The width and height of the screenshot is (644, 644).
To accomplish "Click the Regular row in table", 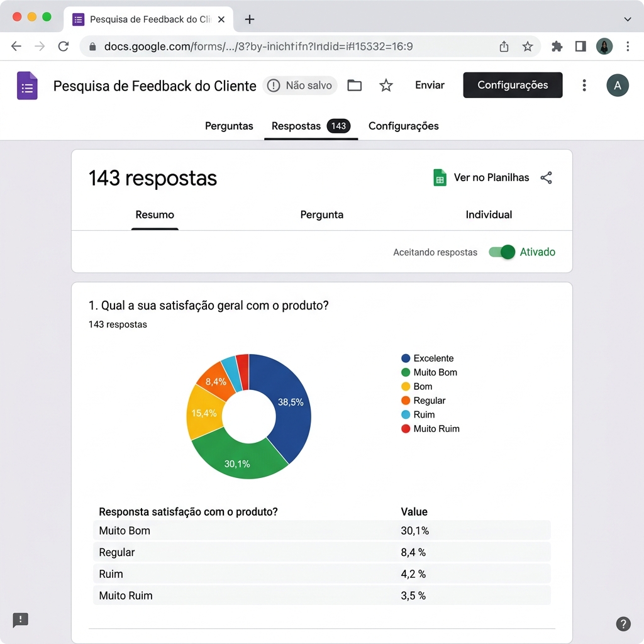I will click(x=321, y=552).
